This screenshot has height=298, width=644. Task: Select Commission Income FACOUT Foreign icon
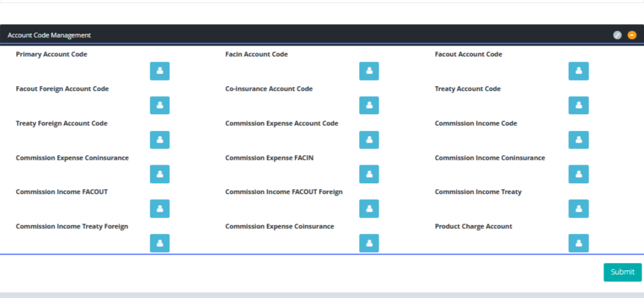(x=369, y=208)
